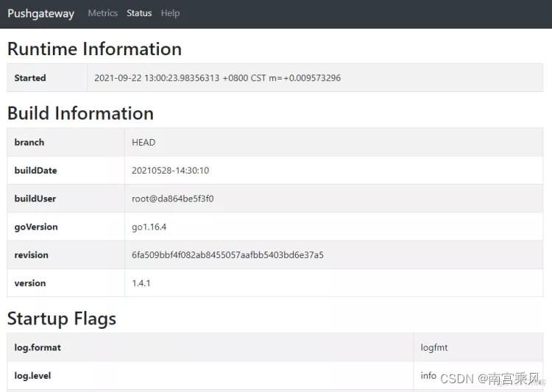Click the HEAD branch value
Screen dimensions: 552x392
coord(144,142)
